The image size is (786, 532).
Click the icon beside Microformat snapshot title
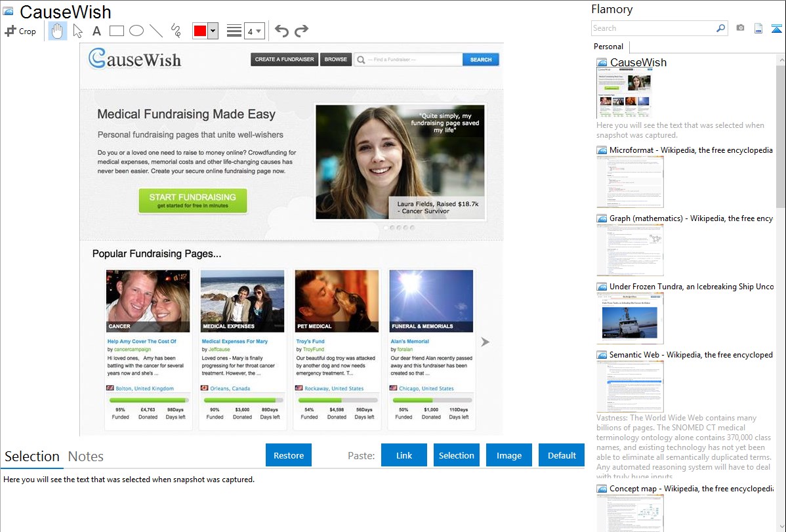coord(602,150)
